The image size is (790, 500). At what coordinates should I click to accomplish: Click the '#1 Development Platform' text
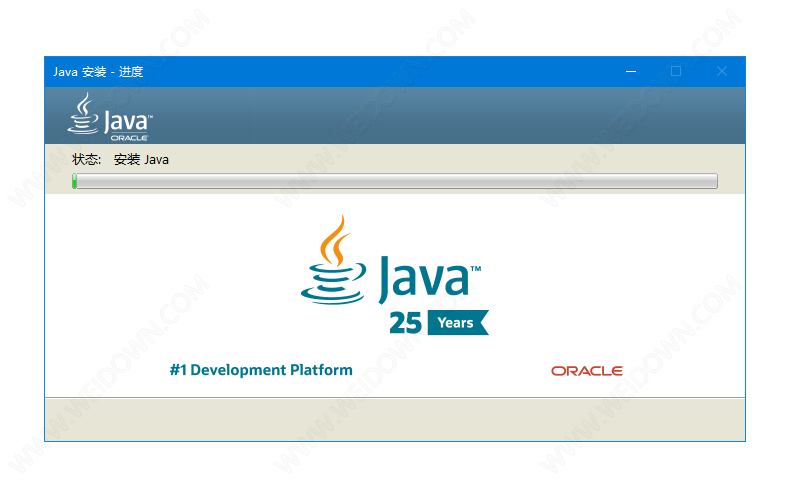[261, 370]
